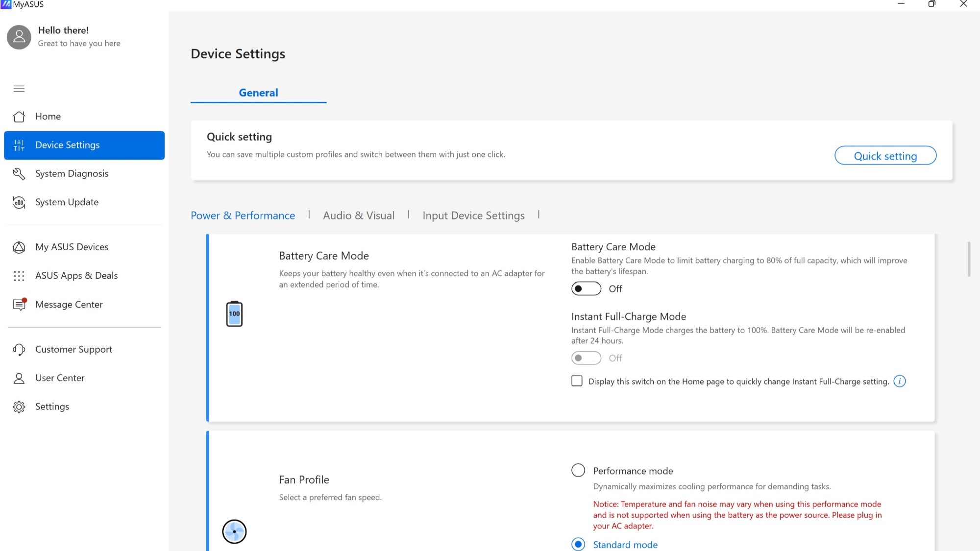Click the Battery Care Mode card heading
The width and height of the screenshot is (980, 551).
coord(324,256)
